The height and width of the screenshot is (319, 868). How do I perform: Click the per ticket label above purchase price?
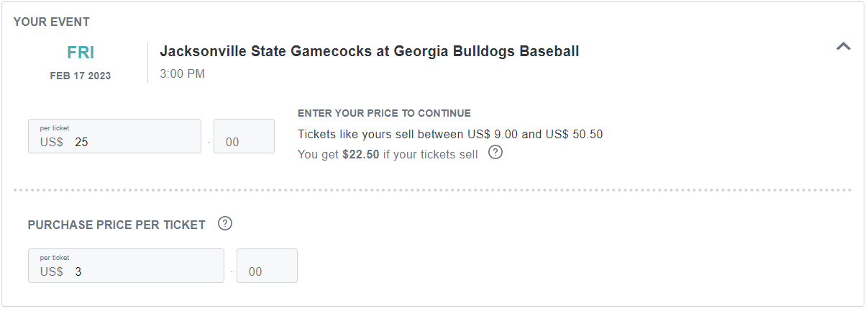(55, 257)
